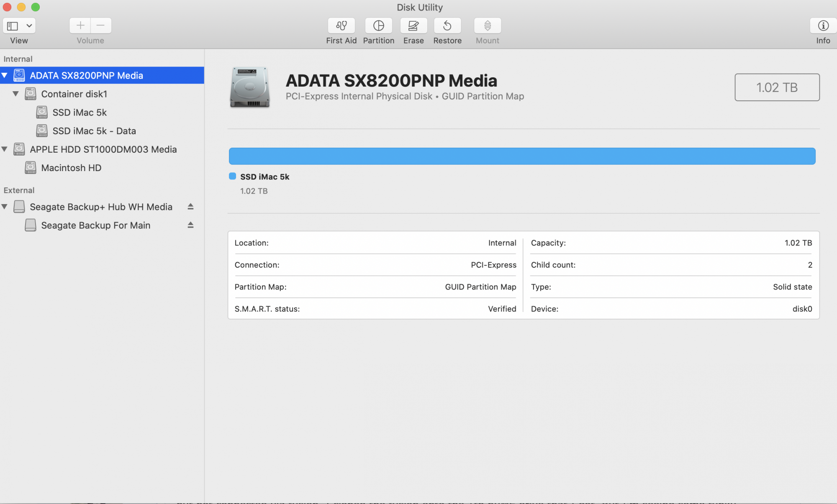
Task: Click the green fullscreen window button
Action: [36, 7]
